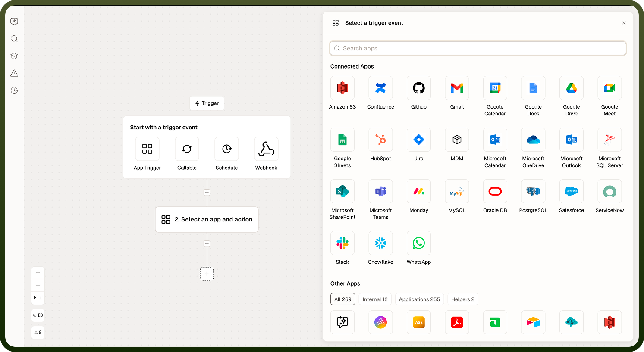Pick the Google Meet app

click(609, 88)
